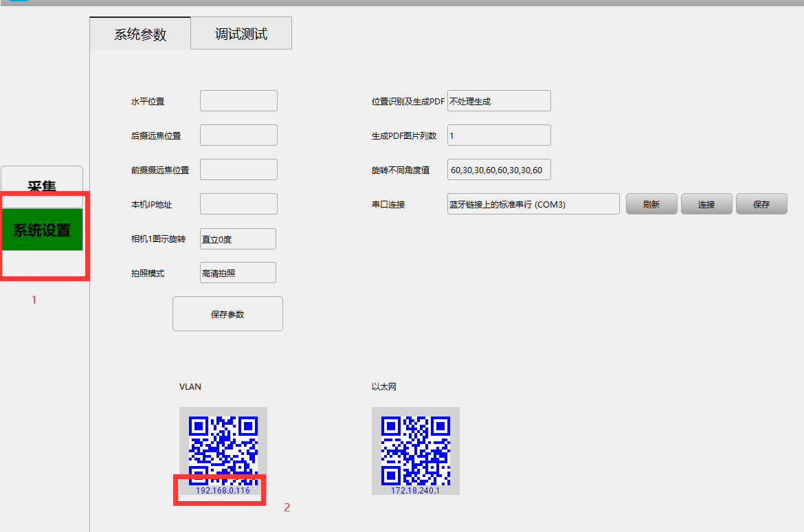Open the 调试测试 tab
The height and width of the screenshot is (532, 804).
point(241,34)
